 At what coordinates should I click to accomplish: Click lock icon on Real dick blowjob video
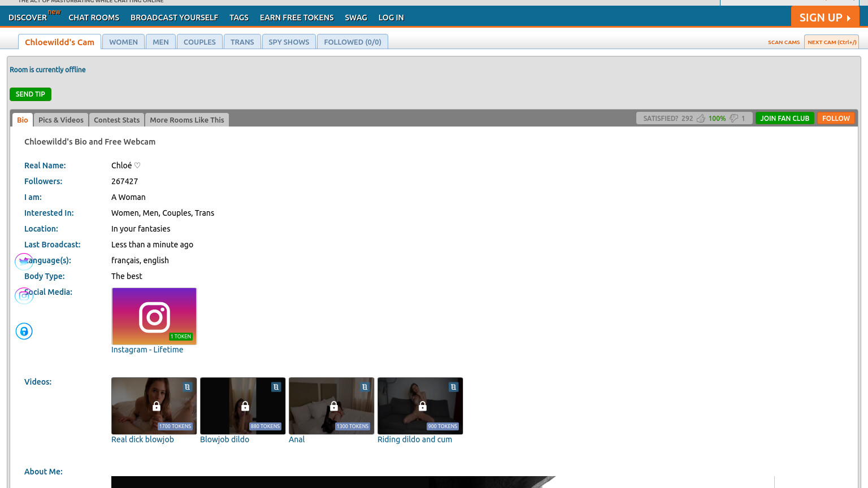coord(157,406)
